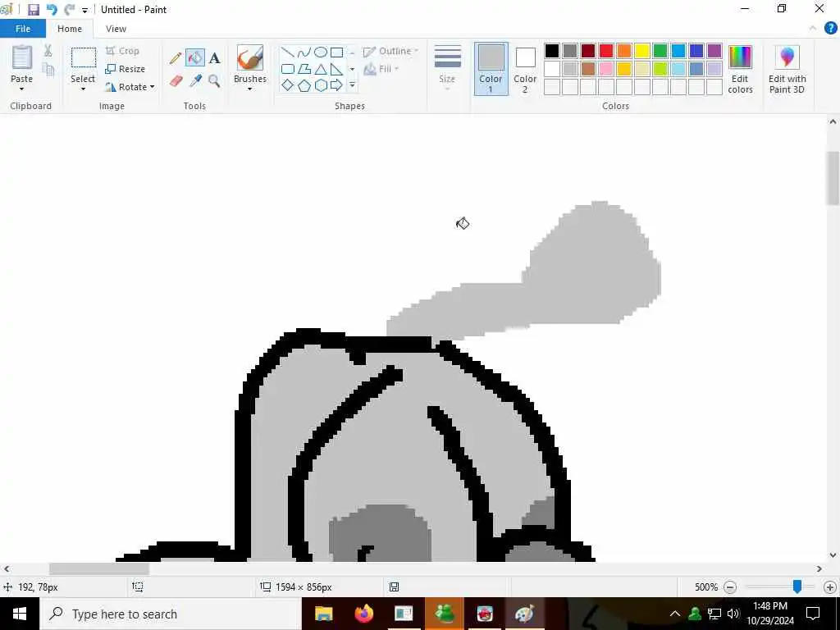Choose the Rounded rectangle shape
This screenshot has width=840, height=630.
click(x=288, y=69)
